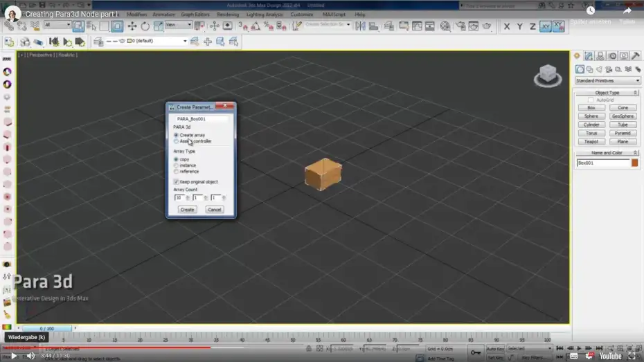Open the reference coordinate View dropdown
This screenshot has height=362, width=644.
point(178,25)
